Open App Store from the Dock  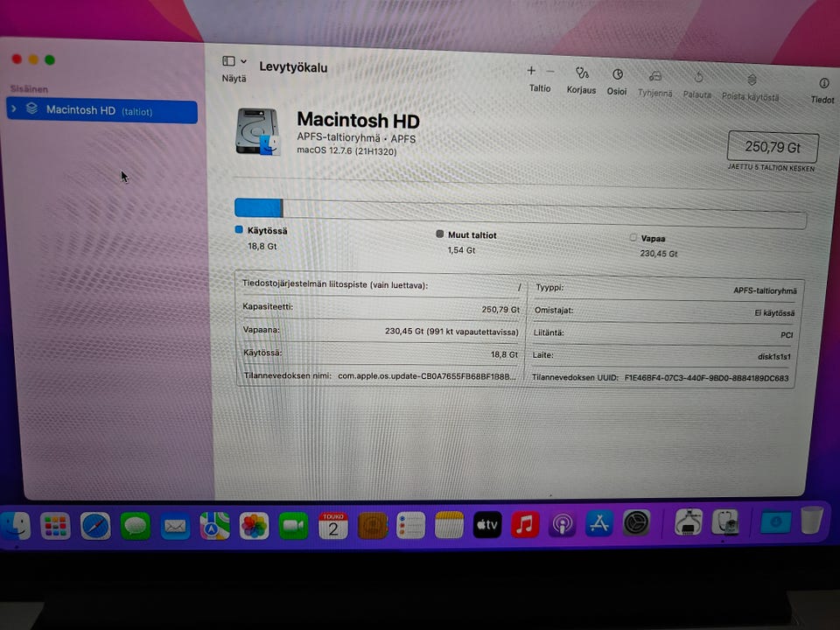click(x=598, y=523)
